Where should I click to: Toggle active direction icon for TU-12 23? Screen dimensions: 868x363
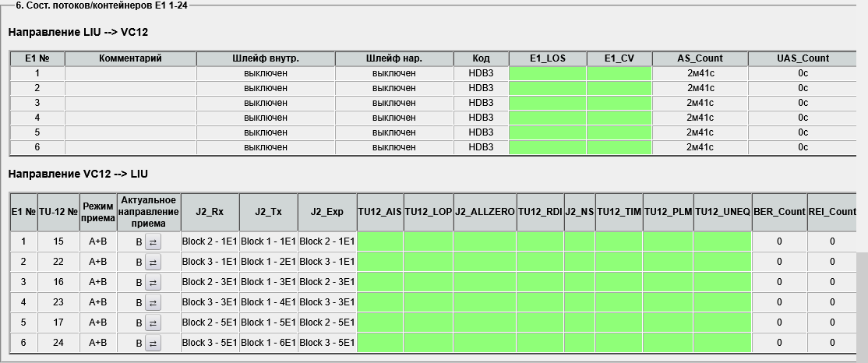[x=153, y=302]
